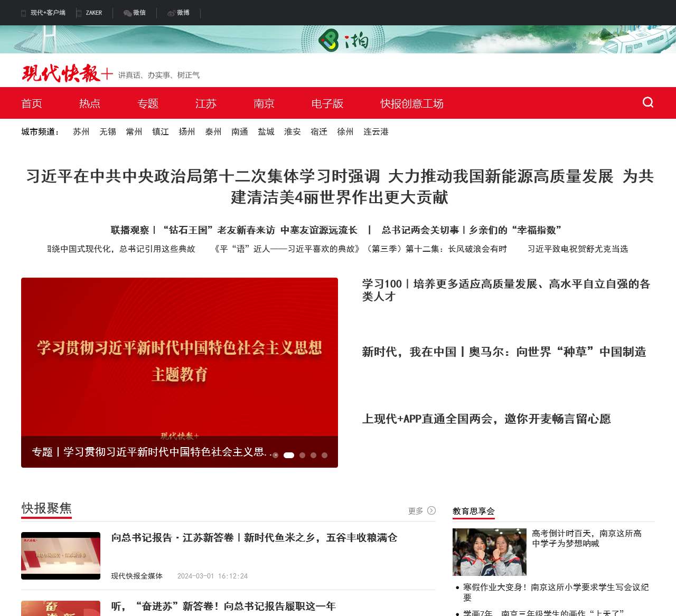This screenshot has height=616, width=676.
Task: Open the 专题 navigation tab
Action: point(148,103)
